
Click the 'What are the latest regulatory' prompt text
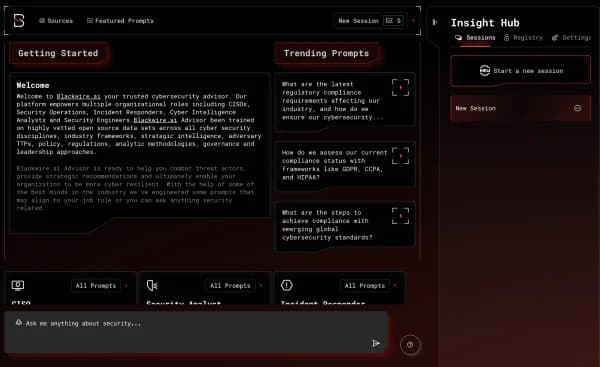332,101
